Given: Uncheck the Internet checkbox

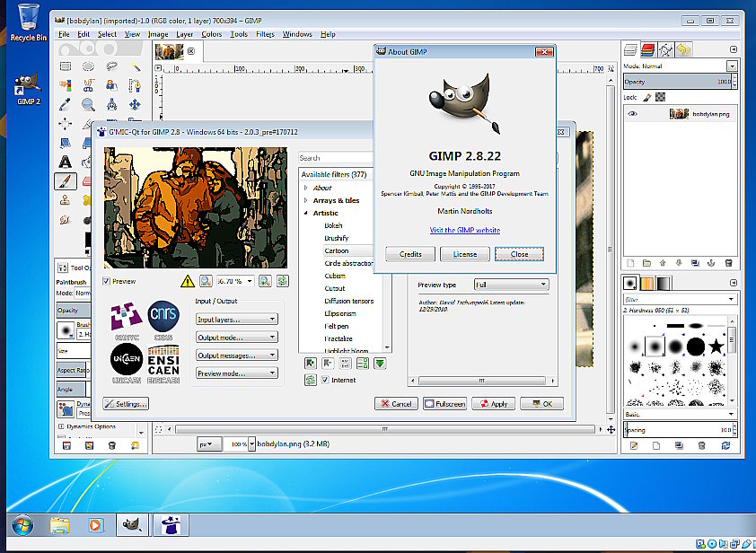Looking at the screenshot, I should tap(325, 380).
